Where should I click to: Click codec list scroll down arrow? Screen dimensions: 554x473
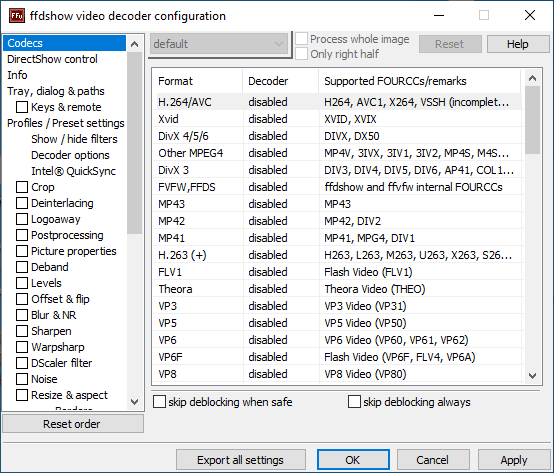(532, 376)
